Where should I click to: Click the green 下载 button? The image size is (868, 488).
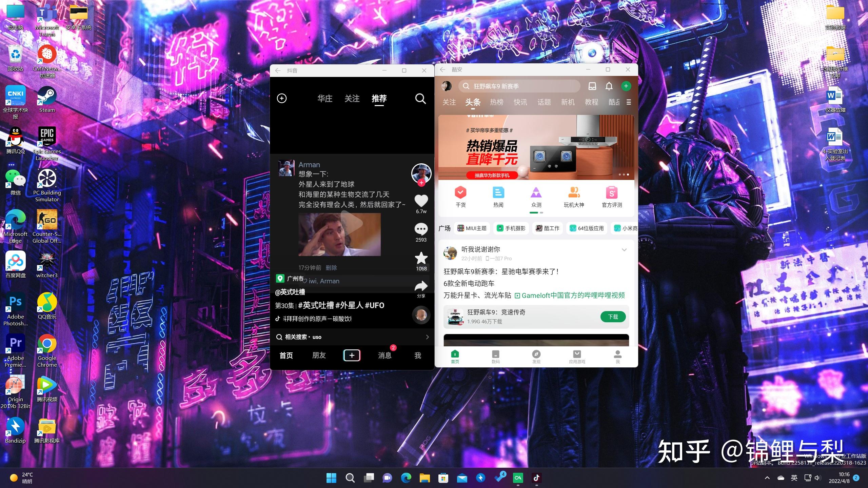coord(613,317)
